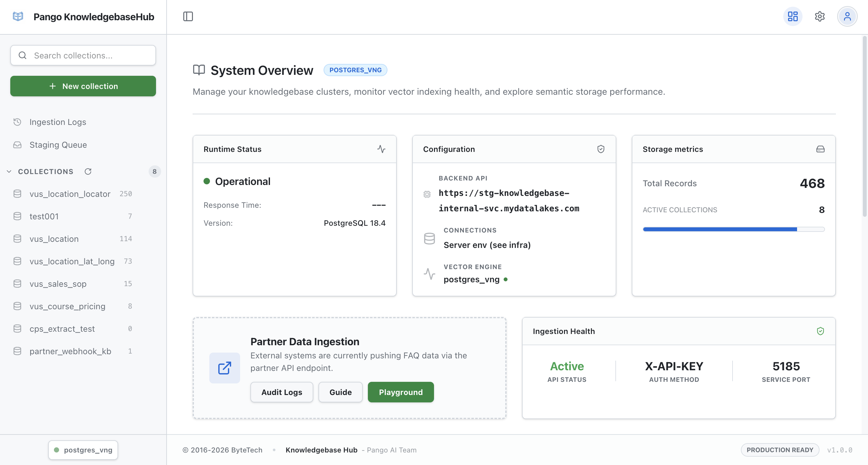Click the search magnifier icon
The height and width of the screenshot is (465, 868).
[x=22, y=55]
